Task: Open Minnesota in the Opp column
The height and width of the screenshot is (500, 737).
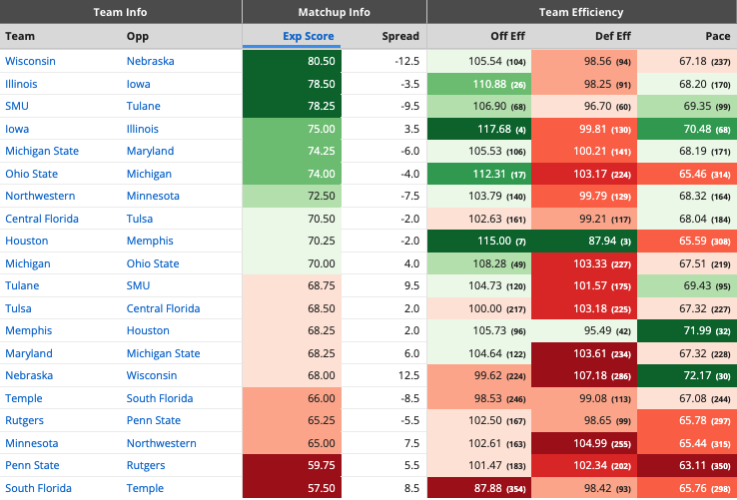Action: click(153, 196)
